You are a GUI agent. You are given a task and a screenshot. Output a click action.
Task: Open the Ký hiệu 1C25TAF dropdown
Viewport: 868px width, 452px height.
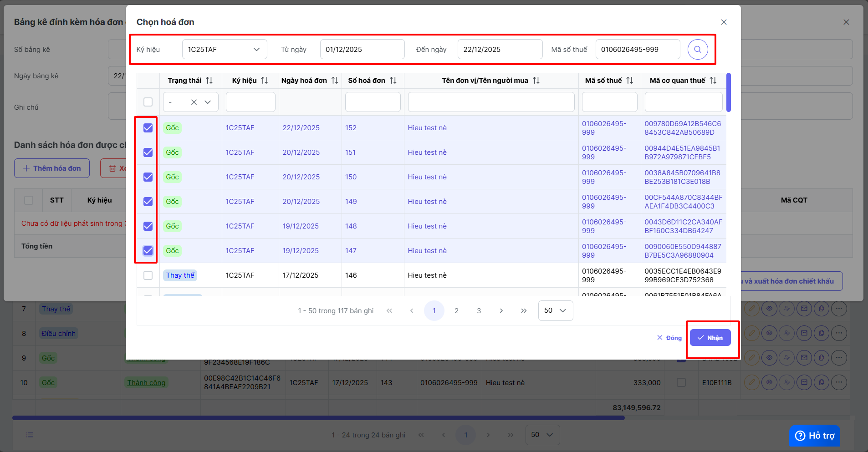(x=224, y=49)
